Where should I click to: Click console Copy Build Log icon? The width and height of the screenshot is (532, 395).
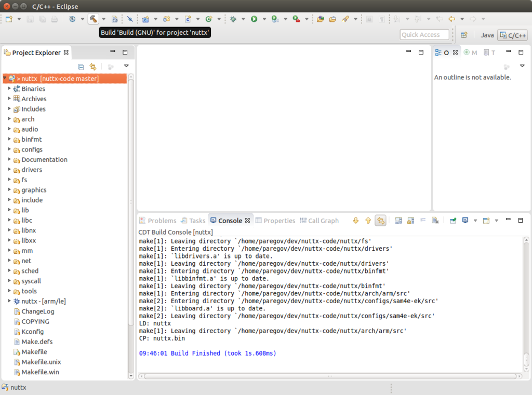coord(398,221)
